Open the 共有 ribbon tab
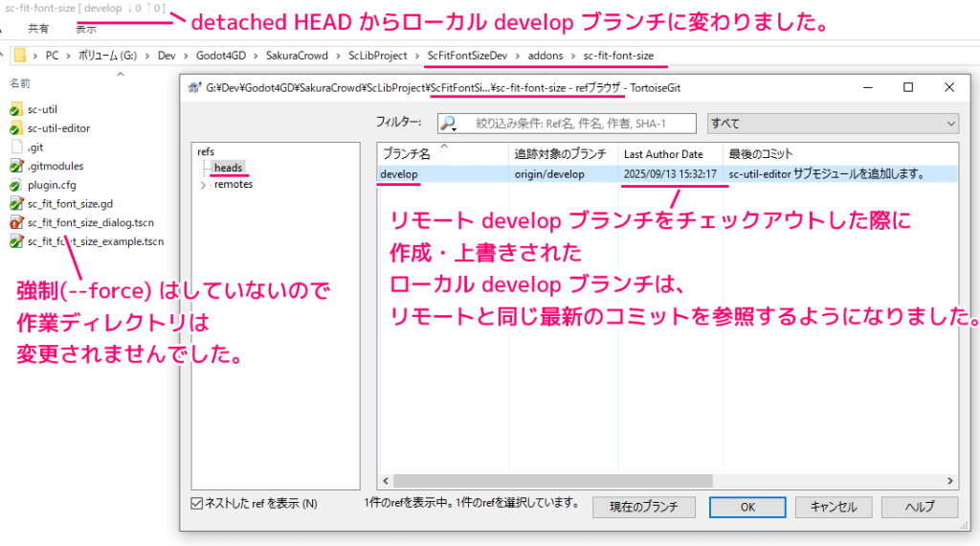The height and width of the screenshot is (546, 980). [38, 29]
